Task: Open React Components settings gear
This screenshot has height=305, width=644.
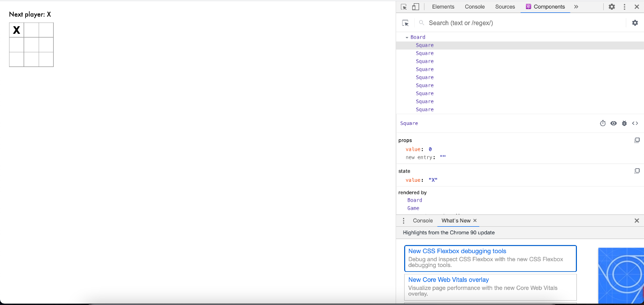Action: tap(635, 23)
